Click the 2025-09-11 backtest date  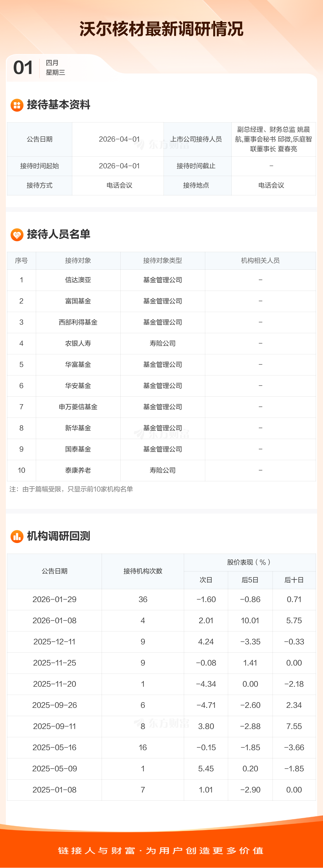pos(54,726)
